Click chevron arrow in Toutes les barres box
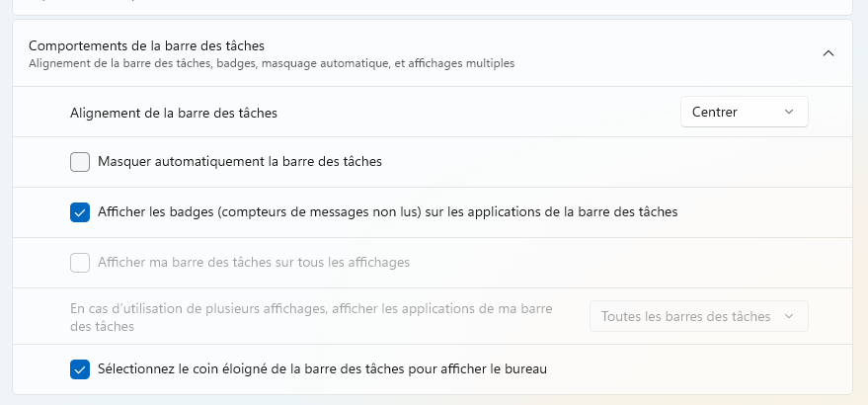This screenshot has width=868, height=405. [789, 316]
